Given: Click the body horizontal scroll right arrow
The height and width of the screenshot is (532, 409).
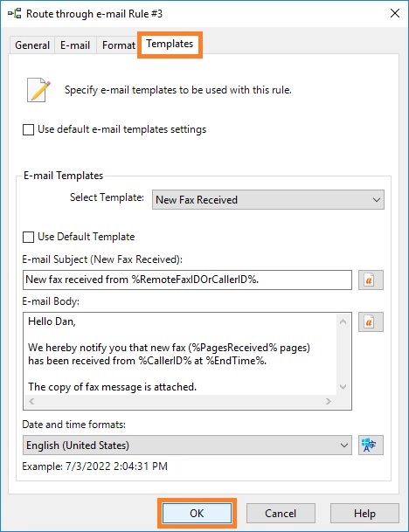Looking at the screenshot, I should point(329,402).
